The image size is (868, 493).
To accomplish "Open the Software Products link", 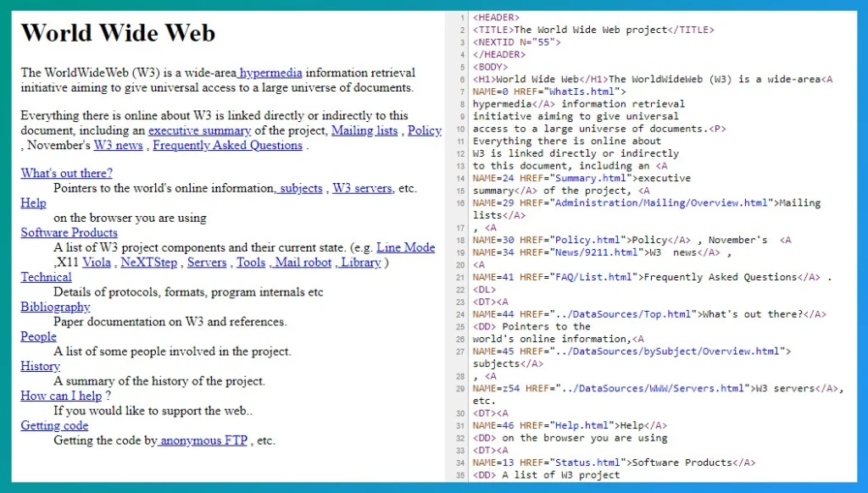I will point(69,233).
